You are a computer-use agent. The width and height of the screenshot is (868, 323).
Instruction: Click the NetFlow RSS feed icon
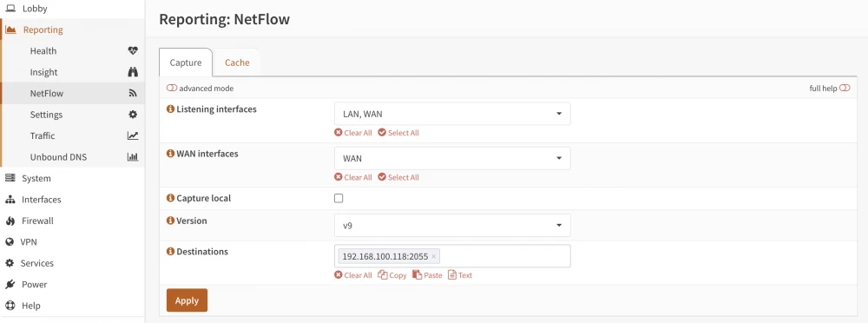132,94
